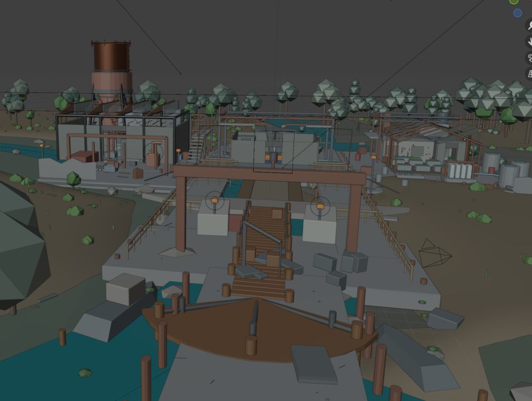Switch perspective/orthographic with the grid icon
The image size is (532, 401).
[529, 74]
